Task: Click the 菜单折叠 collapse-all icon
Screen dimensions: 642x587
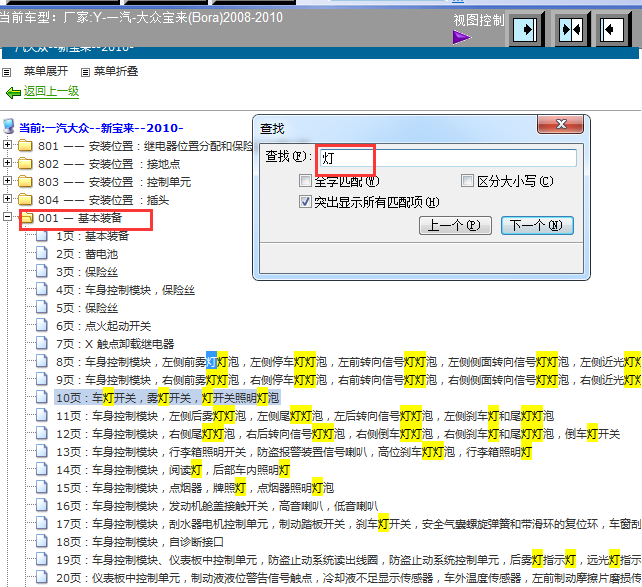Action: point(85,72)
